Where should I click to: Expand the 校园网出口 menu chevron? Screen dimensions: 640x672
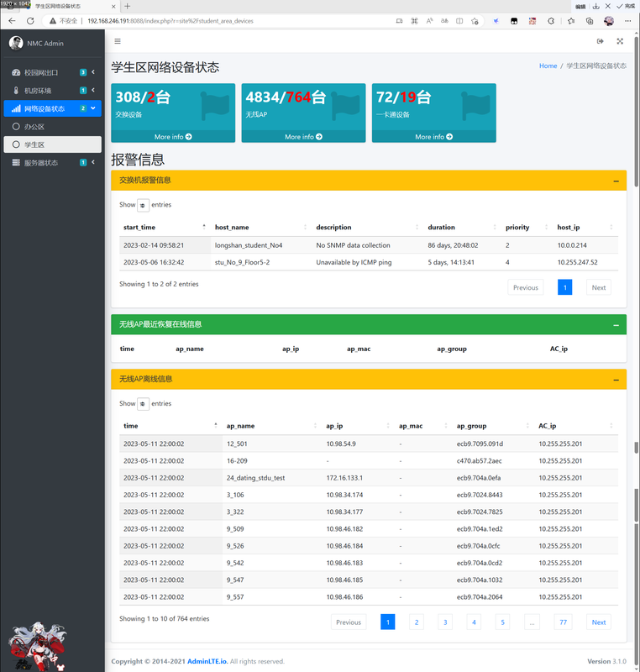(93, 72)
